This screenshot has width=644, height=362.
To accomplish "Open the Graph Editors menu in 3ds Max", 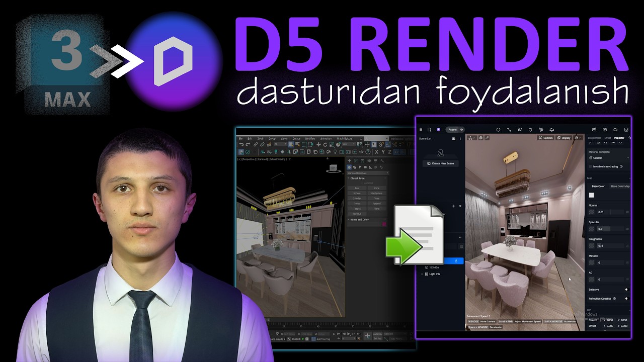I will coord(345,139).
